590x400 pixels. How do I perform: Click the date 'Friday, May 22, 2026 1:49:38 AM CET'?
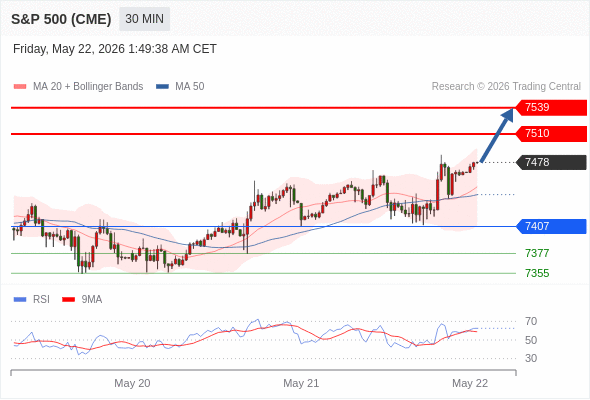pyautogui.click(x=115, y=49)
